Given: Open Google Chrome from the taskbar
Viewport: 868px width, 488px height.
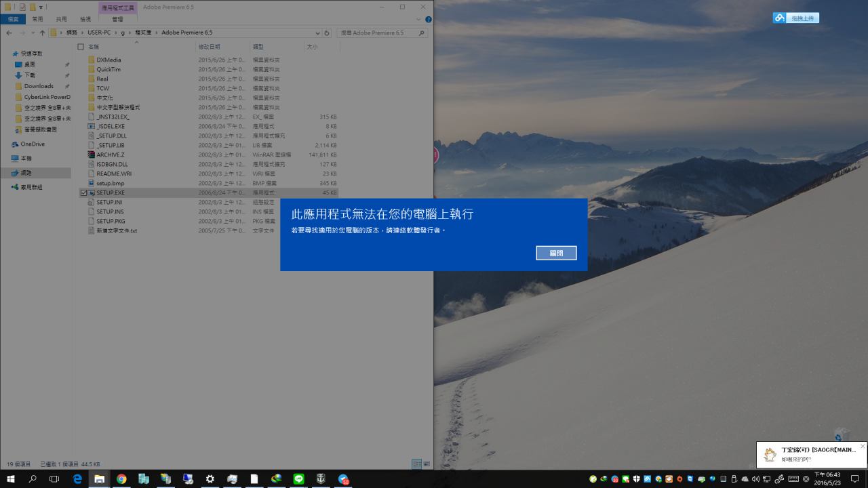Looking at the screenshot, I should (x=121, y=479).
